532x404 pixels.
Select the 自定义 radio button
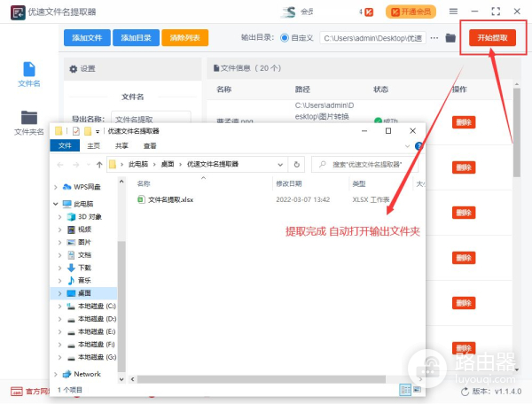(x=285, y=37)
